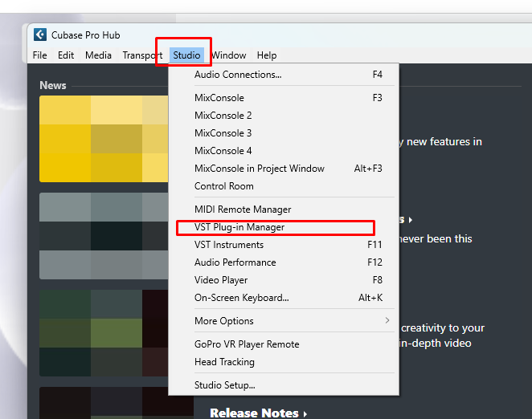Expand More Options submenu arrow
The height and width of the screenshot is (419, 532).
(x=387, y=321)
